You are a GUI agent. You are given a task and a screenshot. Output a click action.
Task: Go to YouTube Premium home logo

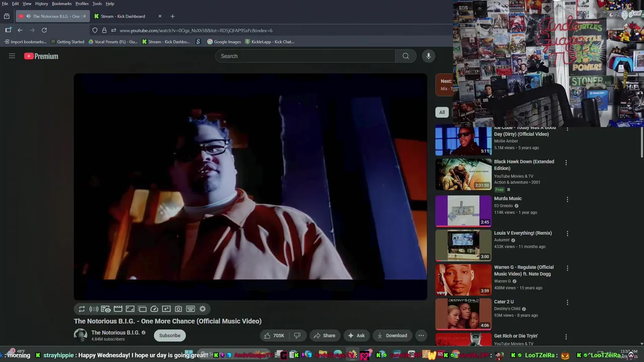coord(41,56)
